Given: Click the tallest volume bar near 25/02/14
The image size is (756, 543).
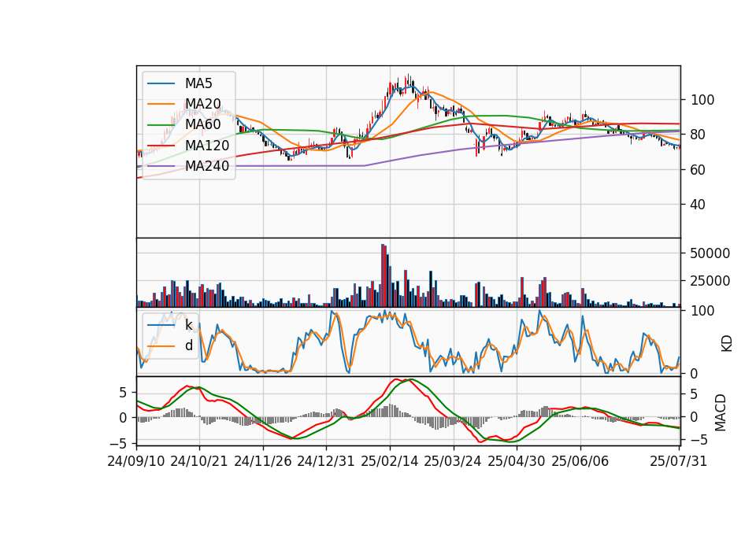Looking at the screenshot, I should coord(383,275).
